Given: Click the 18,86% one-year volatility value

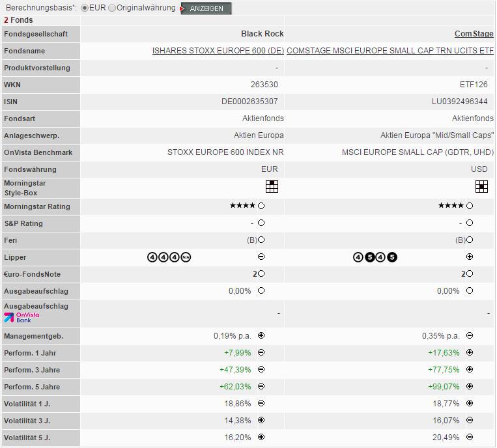Looking at the screenshot, I should click(237, 404).
